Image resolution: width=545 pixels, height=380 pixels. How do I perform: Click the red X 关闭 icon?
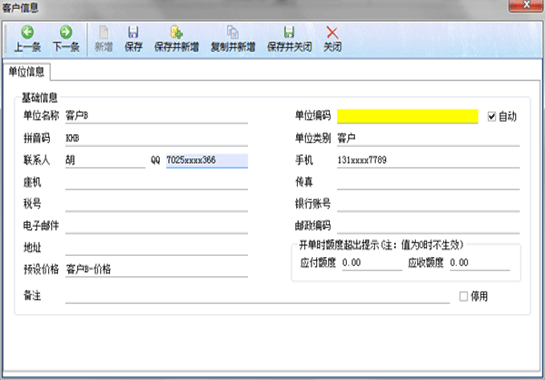tap(332, 32)
